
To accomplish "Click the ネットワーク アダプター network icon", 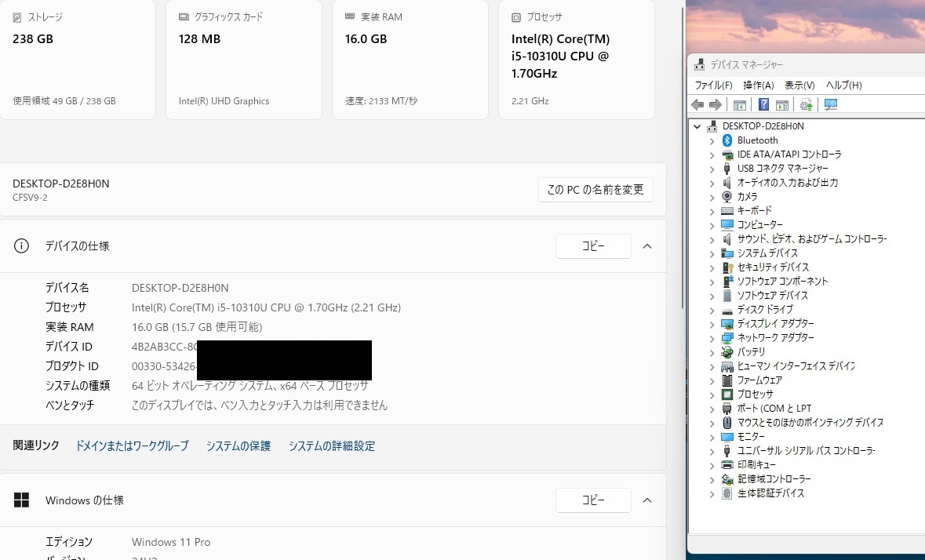I will [x=727, y=338].
